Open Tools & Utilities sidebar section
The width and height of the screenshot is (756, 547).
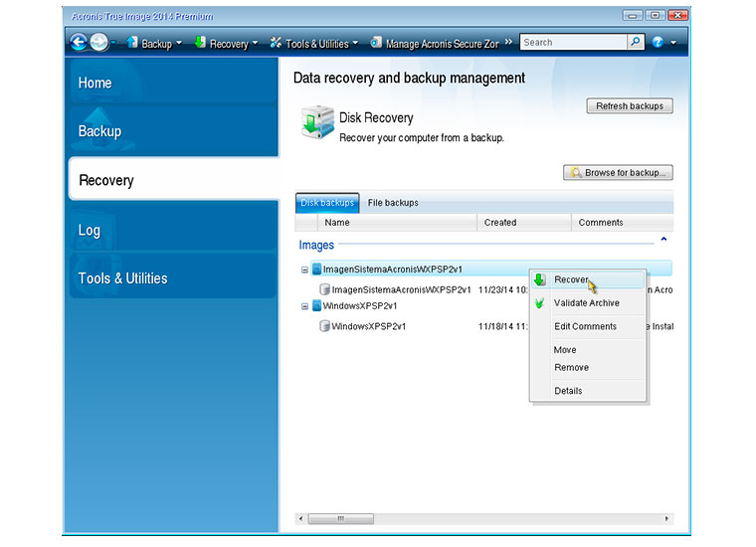tap(173, 277)
